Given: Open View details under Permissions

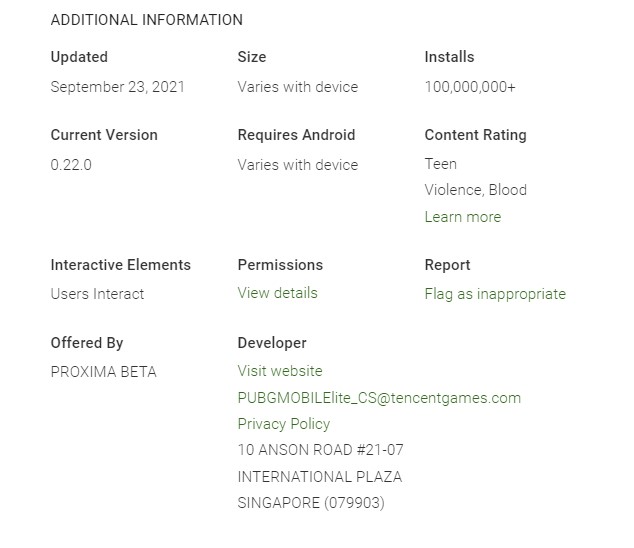Looking at the screenshot, I should pos(277,293).
